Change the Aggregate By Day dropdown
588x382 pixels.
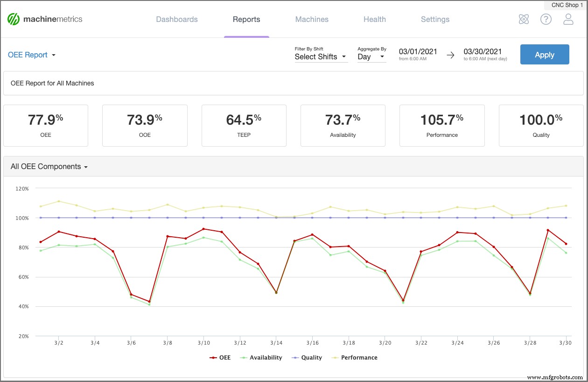point(371,57)
